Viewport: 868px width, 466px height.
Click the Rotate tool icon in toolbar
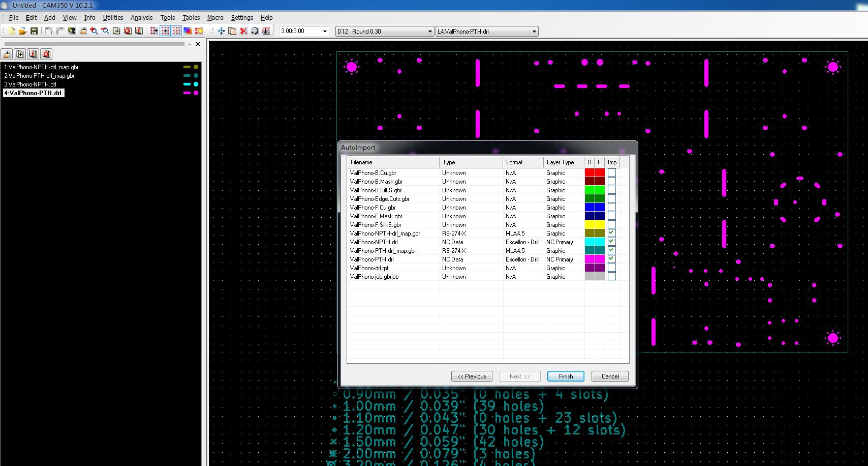click(x=255, y=31)
